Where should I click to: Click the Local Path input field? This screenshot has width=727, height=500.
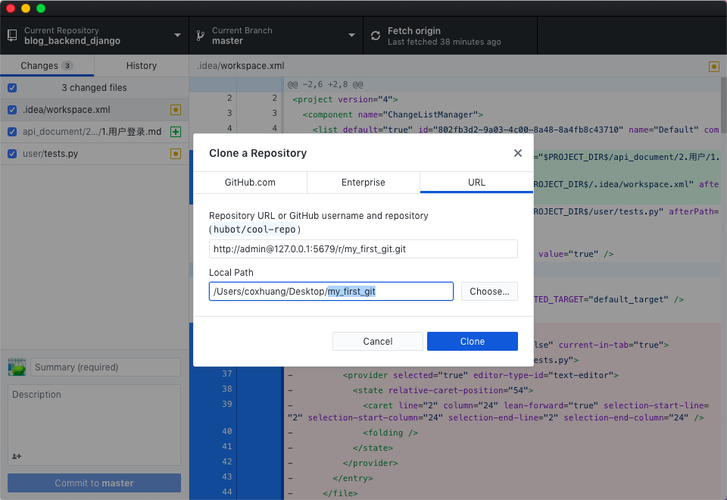pos(331,291)
